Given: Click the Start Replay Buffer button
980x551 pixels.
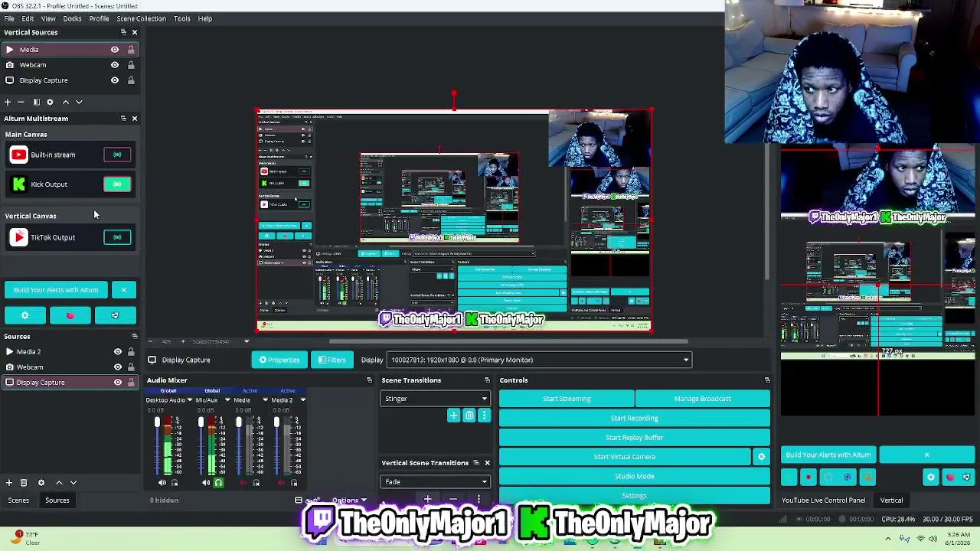Looking at the screenshot, I should click(634, 438).
